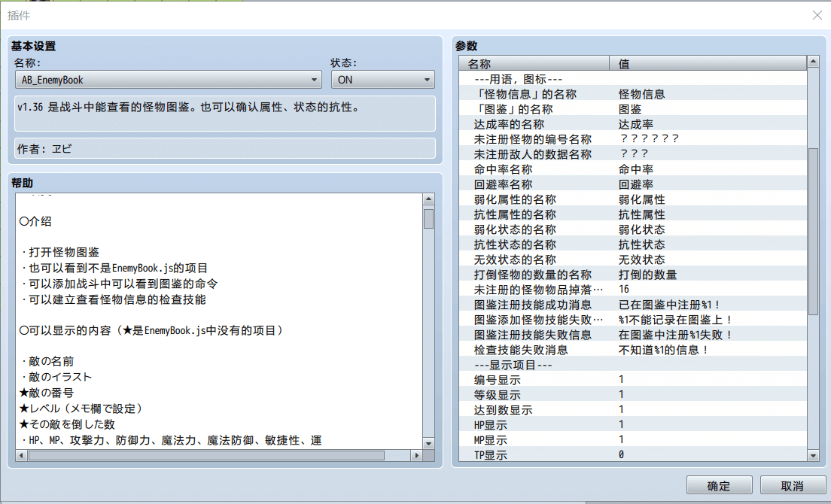Select 未注册敌人的数据名称 parameter
The width and height of the screenshot is (831, 504).
pos(633,154)
